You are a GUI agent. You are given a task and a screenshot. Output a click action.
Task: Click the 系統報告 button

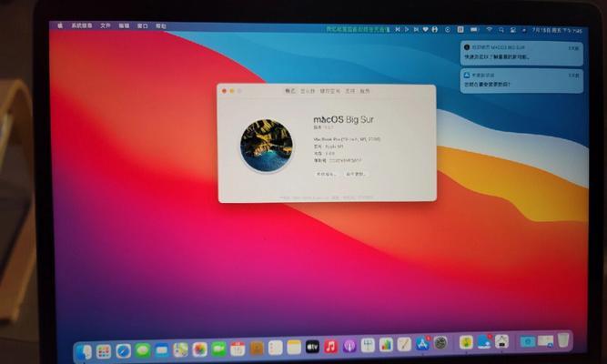tap(327, 174)
